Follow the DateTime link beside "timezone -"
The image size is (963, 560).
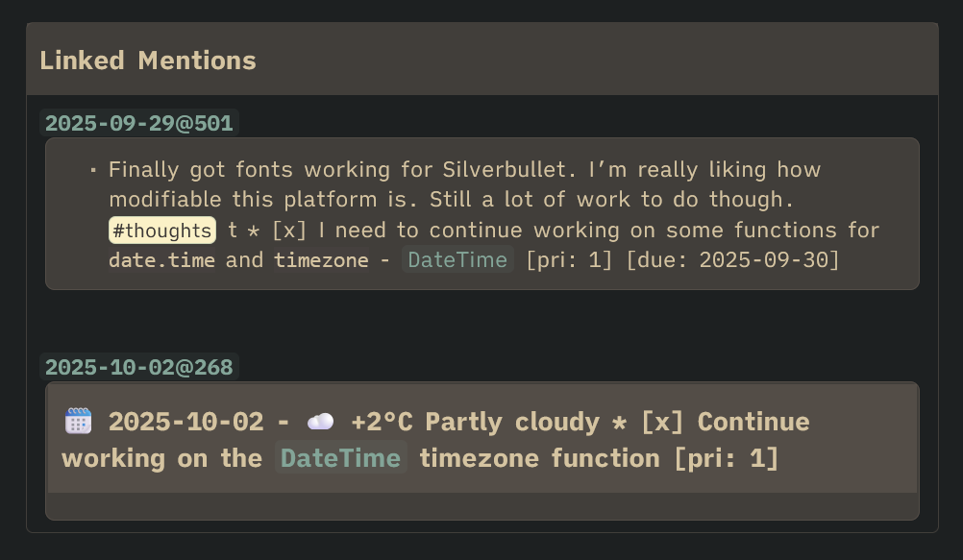pyautogui.click(x=457, y=260)
